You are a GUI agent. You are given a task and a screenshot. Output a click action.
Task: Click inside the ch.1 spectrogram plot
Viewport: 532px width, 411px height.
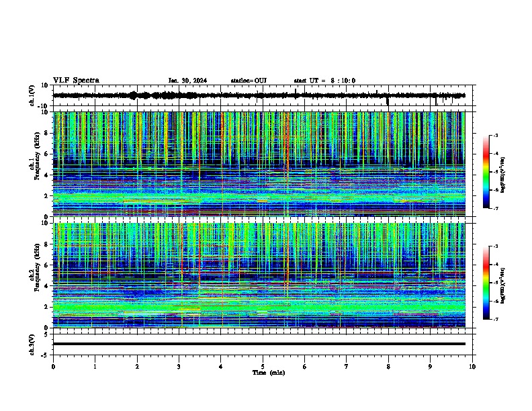[259, 164]
